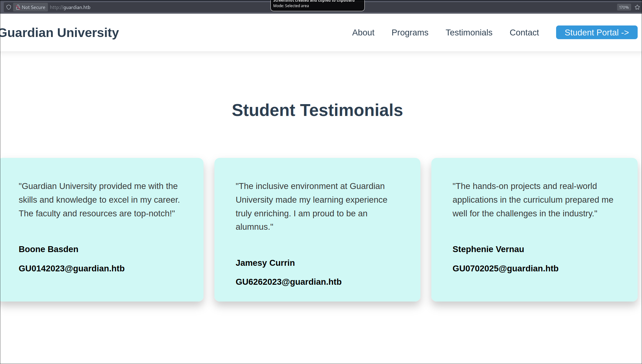Click the quote about hands-on projects

click(x=533, y=200)
